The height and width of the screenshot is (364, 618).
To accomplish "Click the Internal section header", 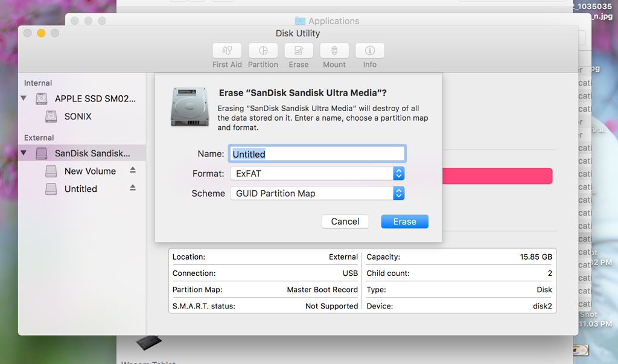I will 38,83.
